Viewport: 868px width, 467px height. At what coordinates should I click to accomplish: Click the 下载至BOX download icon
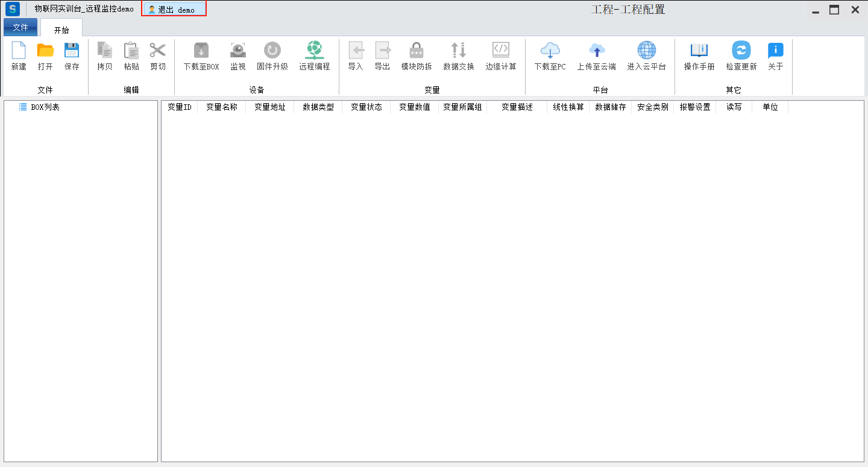tap(201, 51)
